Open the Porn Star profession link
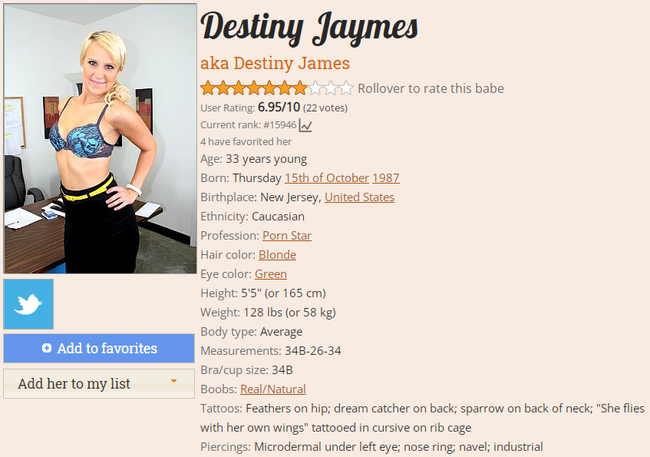The image size is (650, 457). pyautogui.click(x=286, y=236)
